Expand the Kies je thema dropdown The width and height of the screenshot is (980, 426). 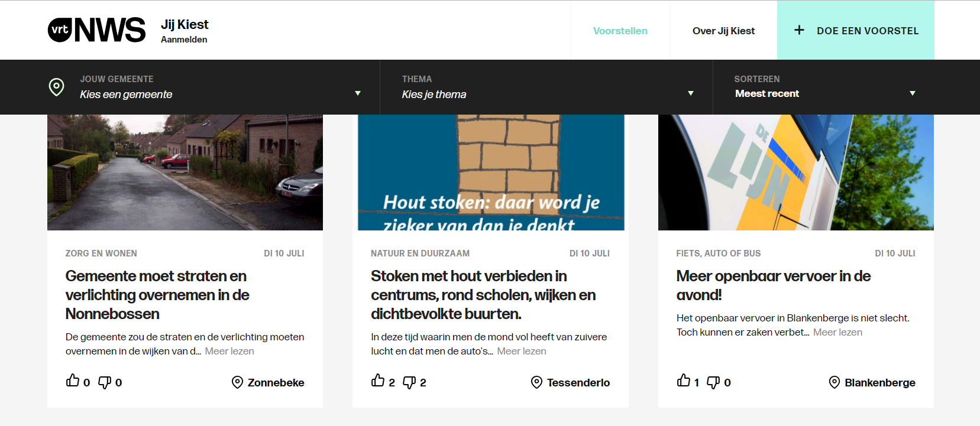click(546, 94)
